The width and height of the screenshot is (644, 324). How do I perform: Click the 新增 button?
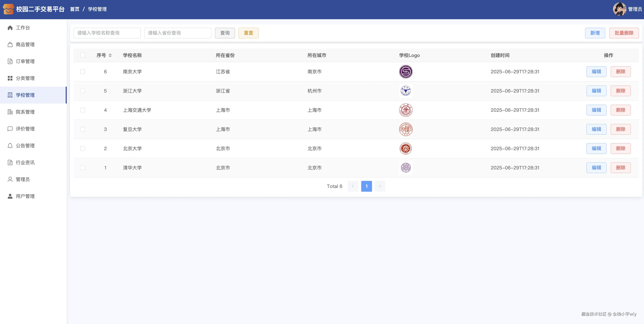595,33
